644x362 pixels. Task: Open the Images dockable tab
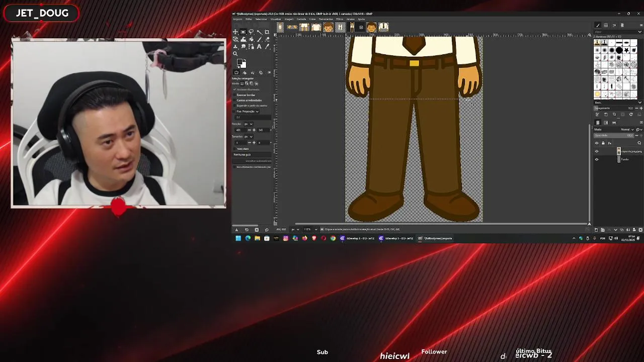261,72
